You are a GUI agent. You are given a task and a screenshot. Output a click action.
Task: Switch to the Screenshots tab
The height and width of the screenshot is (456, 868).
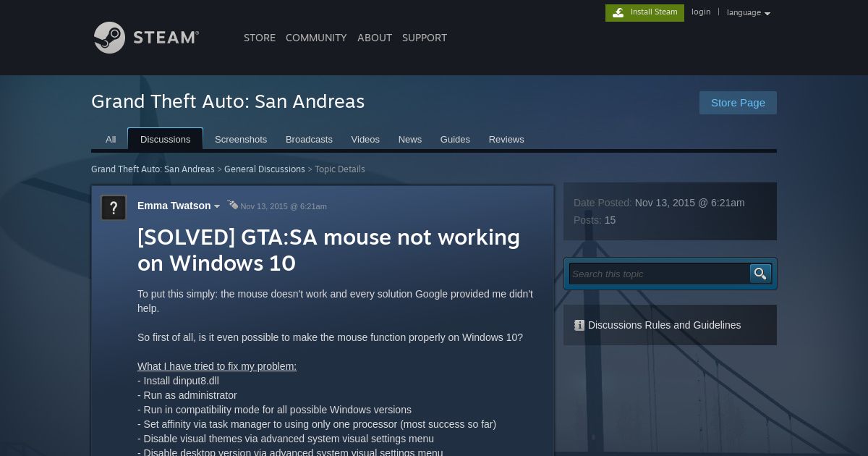(241, 139)
